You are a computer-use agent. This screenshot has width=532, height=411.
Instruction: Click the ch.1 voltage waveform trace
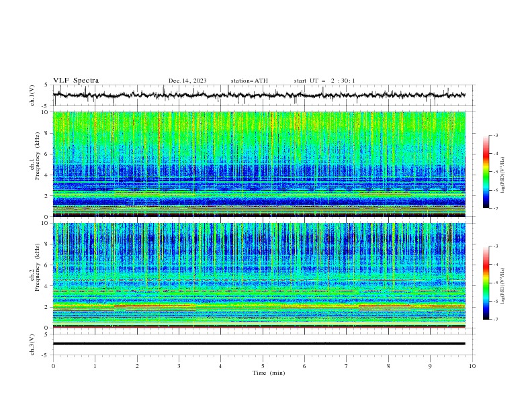(x=259, y=95)
